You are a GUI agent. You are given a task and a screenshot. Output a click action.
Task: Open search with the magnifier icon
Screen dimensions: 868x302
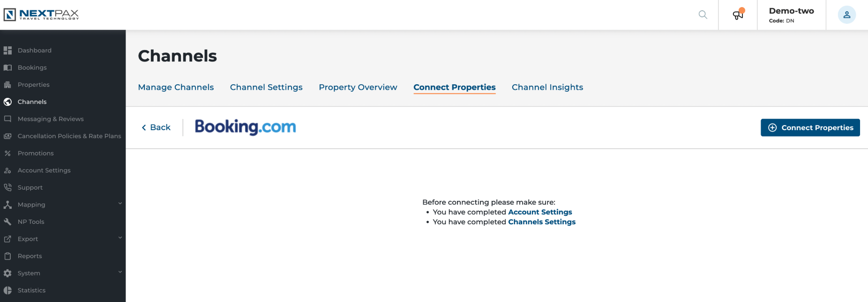coord(703,15)
